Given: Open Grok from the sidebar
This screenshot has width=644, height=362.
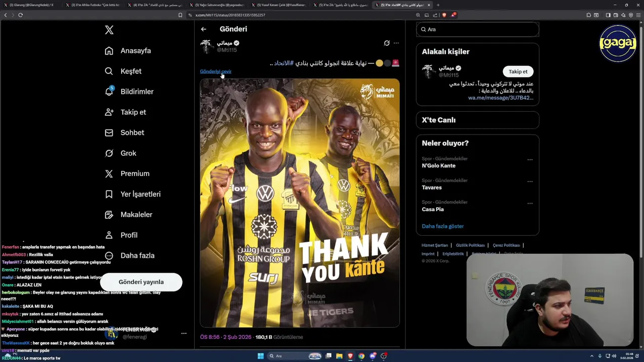Looking at the screenshot, I should [120, 153].
